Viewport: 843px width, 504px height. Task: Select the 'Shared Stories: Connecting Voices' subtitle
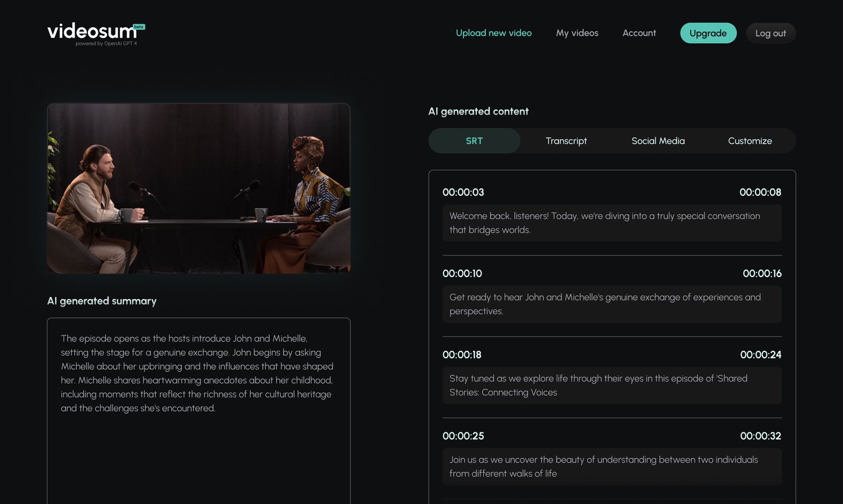(612, 385)
